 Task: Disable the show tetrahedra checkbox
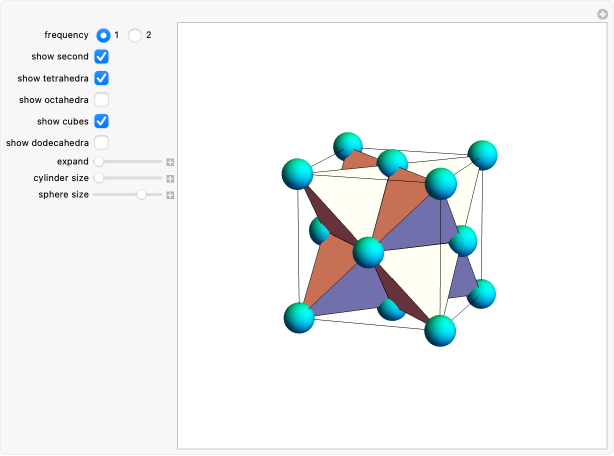[101, 78]
